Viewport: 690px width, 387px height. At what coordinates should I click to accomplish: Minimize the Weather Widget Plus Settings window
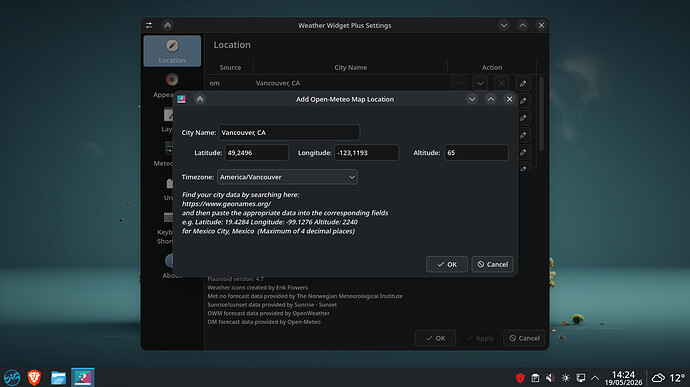click(504, 25)
